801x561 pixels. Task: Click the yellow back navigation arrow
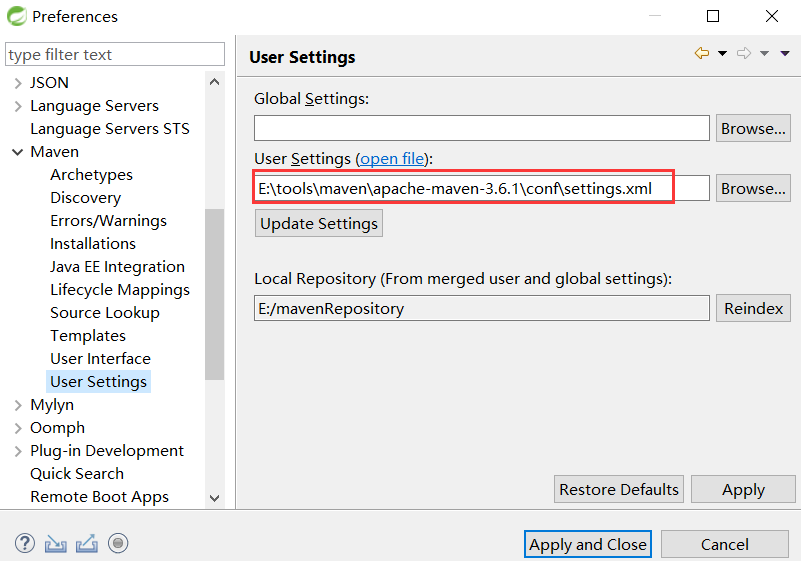click(702, 53)
